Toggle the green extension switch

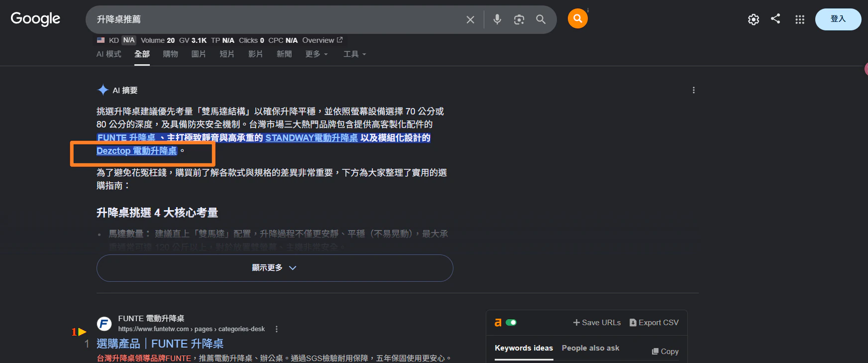pos(511,323)
